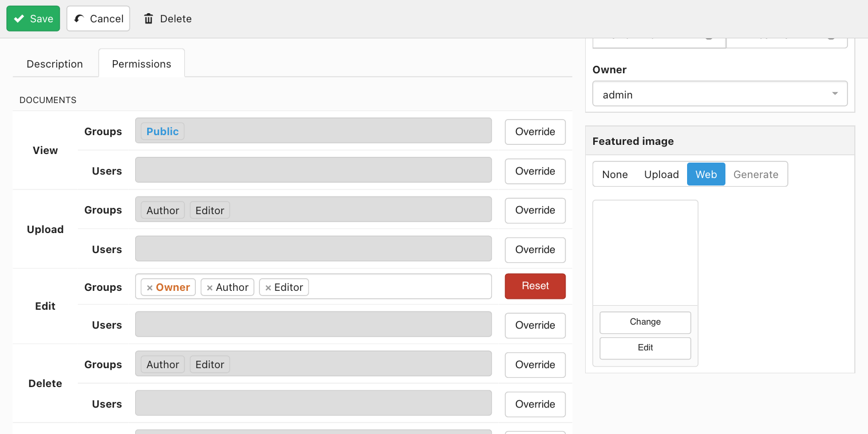This screenshot has width=868, height=434.
Task: Remove Owner tag from Edit Groups
Action: coord(150,288)
